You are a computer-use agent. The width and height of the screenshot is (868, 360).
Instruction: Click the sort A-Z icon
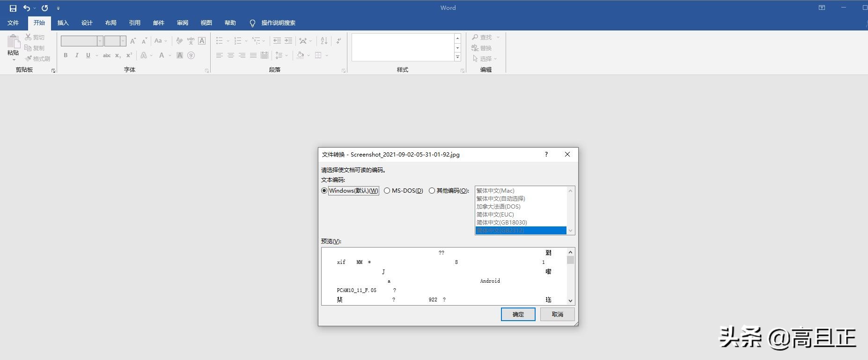click(x=324, y=41)
